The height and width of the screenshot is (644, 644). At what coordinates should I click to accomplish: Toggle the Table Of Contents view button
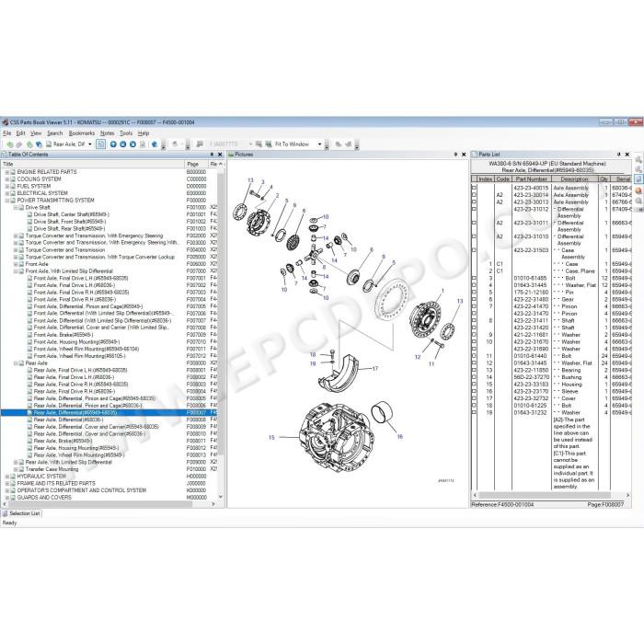point(100,144)
